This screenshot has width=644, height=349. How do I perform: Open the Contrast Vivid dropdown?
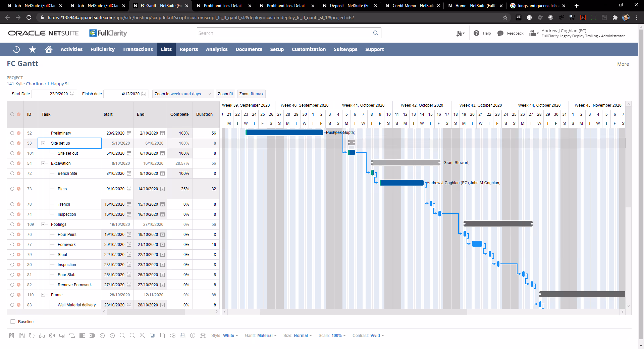377,336
